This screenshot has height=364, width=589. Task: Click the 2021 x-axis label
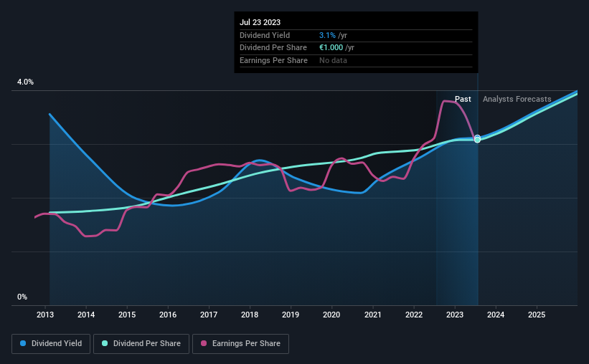coord(373,315)
